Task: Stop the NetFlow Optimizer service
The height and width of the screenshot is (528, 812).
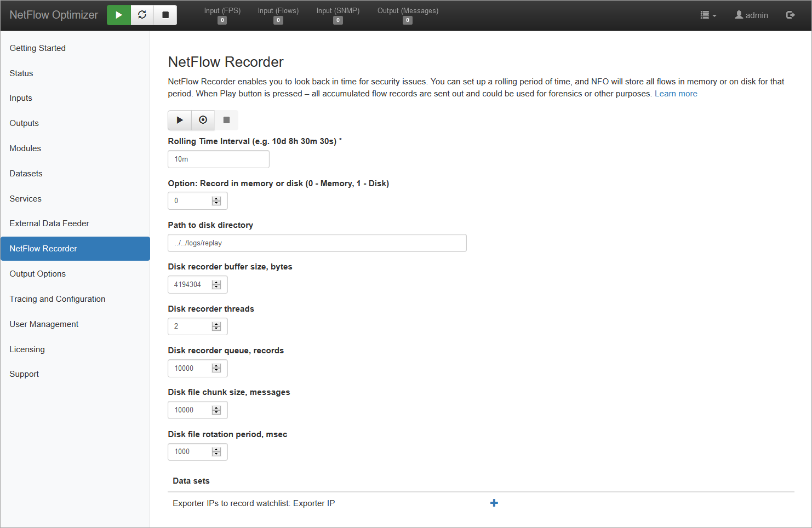Action: coord(165,15)
